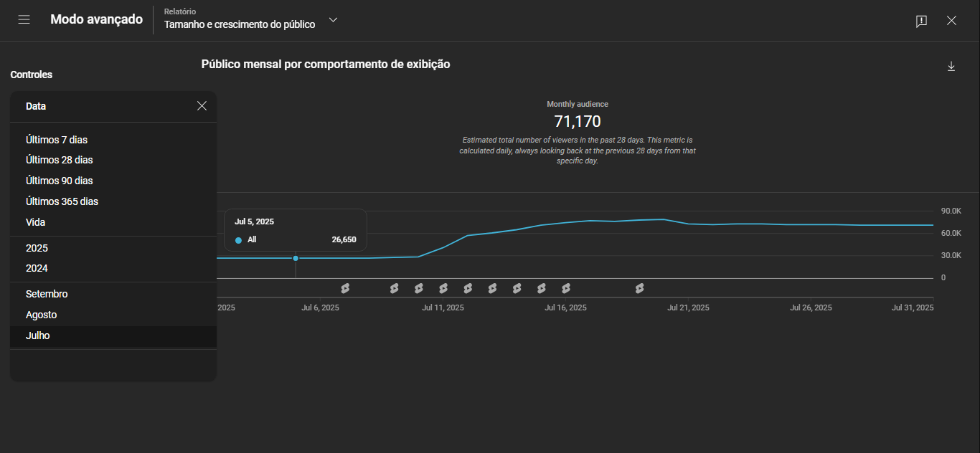
Task: Select Últimos 365 dias period
Action: point(62,201)
